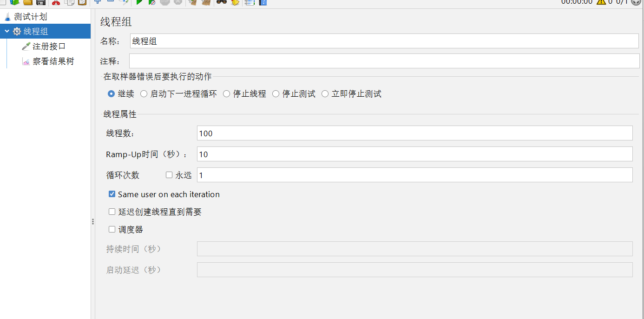
Task: Open the Function Helper list icon
Action: [x=250, y=2]
